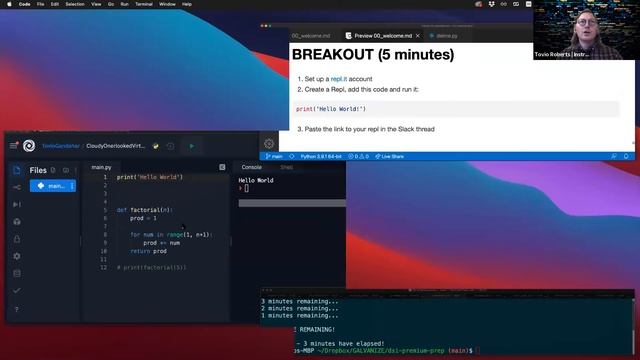
Task: Open the owner profile link in Repl.it header
Action: click(61, 146)
